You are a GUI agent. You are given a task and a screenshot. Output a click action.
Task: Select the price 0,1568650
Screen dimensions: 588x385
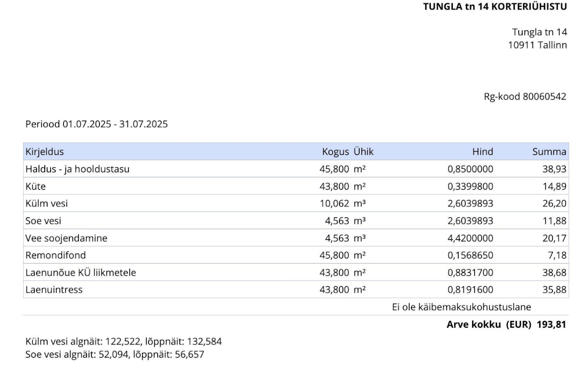tap(470, 256)
